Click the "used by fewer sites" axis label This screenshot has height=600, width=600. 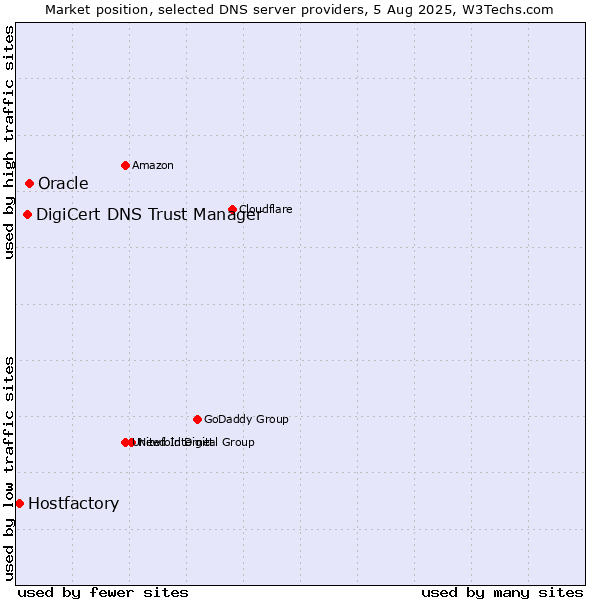click(103, 593)
